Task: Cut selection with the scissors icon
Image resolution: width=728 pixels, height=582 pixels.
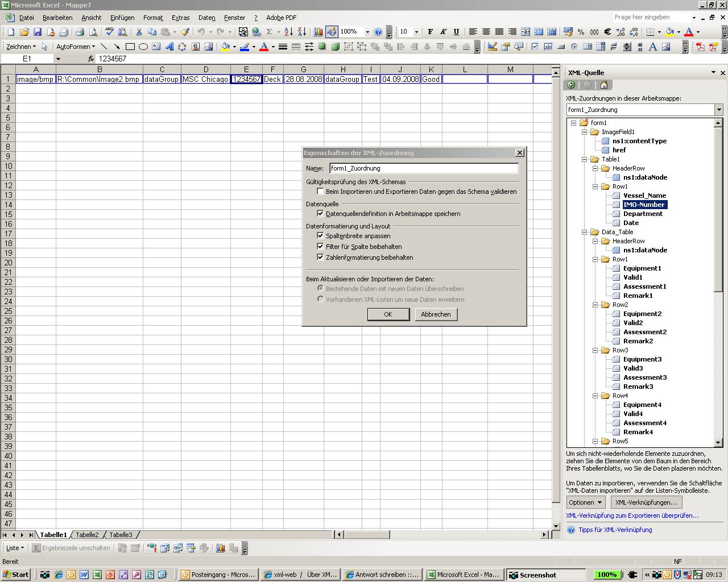Action: coord(139,32)
